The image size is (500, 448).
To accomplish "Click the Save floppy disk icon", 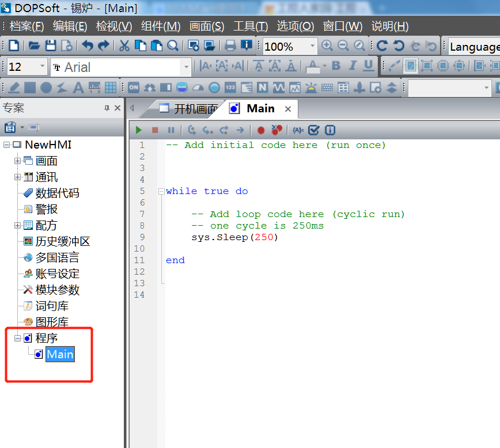I will point(51,46).
